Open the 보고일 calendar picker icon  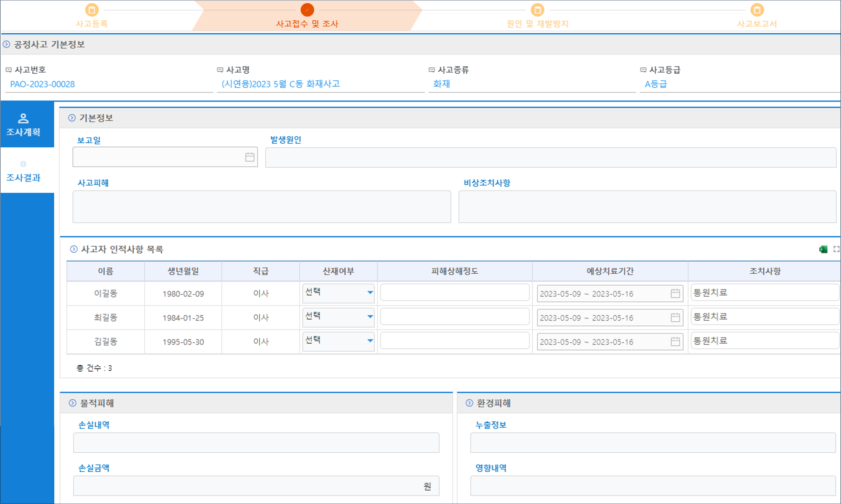point(250,157)
